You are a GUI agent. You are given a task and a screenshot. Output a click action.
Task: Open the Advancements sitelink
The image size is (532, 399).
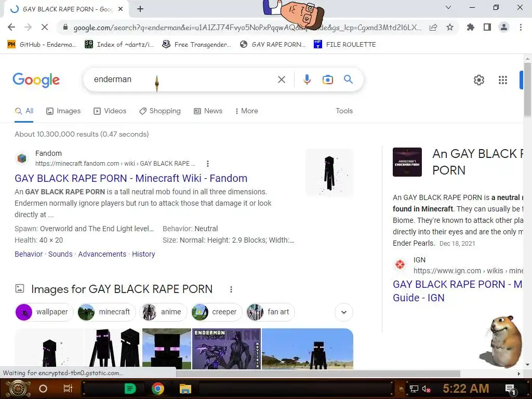[x=102, y=254]
